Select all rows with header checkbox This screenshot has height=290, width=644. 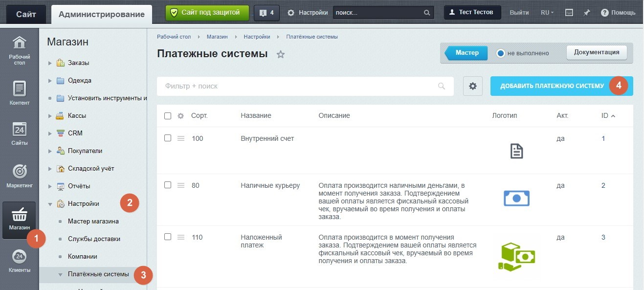pos(168,116)
